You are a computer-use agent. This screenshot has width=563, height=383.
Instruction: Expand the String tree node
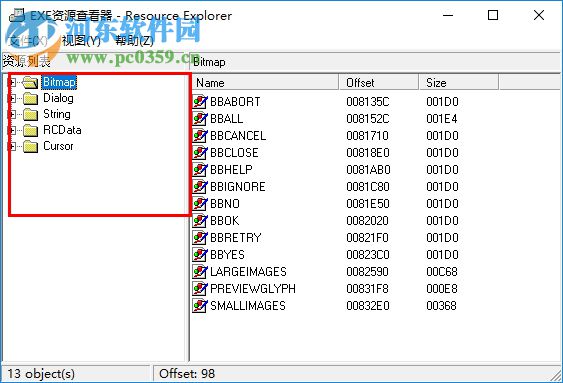click(x=11, y=115)
